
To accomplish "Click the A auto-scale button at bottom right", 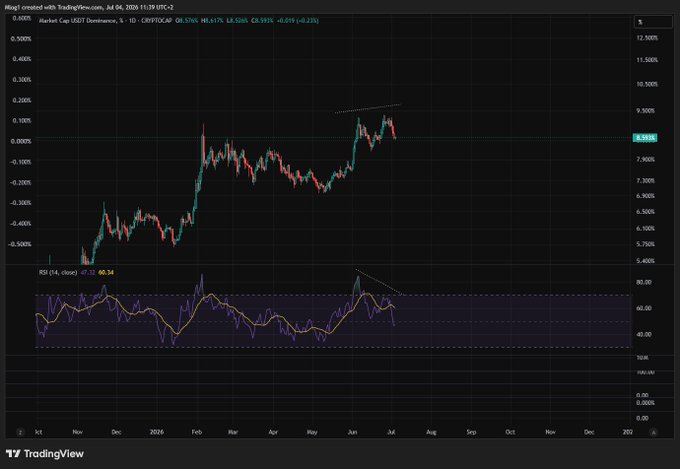I will [654, 432].
